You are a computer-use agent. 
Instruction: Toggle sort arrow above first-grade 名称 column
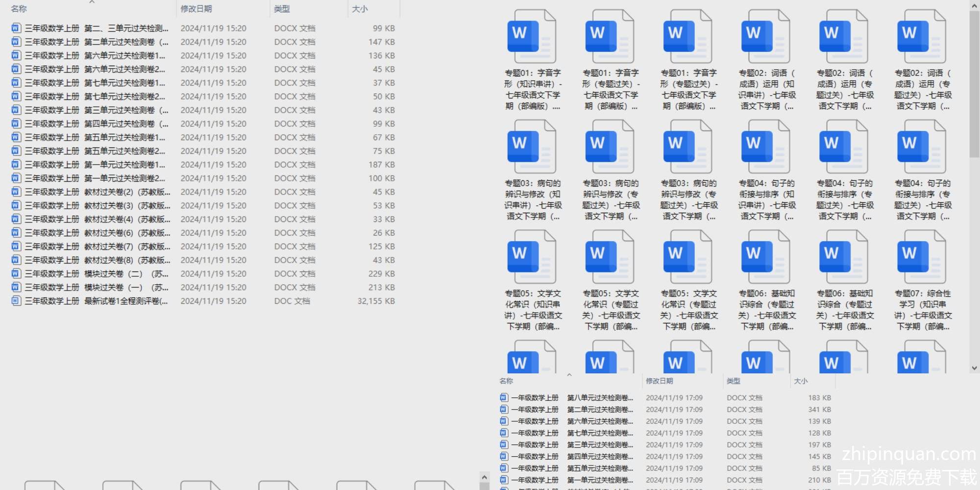[x=569, y=375]
